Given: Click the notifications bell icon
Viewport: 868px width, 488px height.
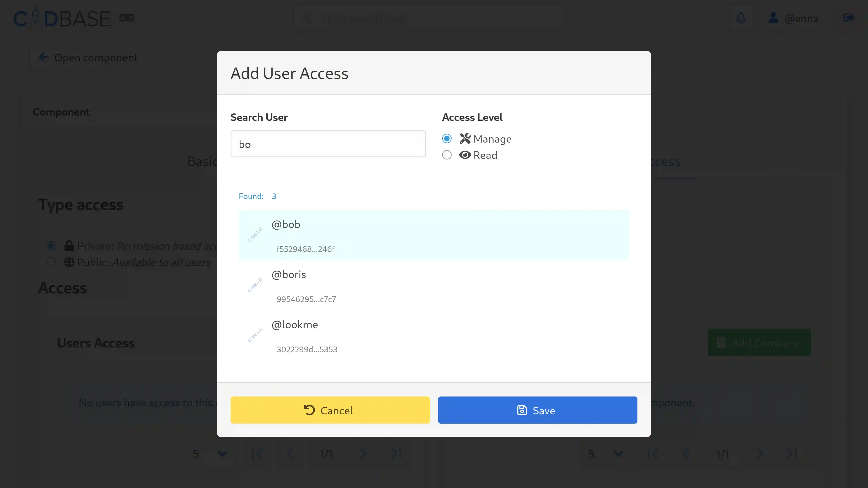Looking at the screenshot, I should [x=741, y=18].
